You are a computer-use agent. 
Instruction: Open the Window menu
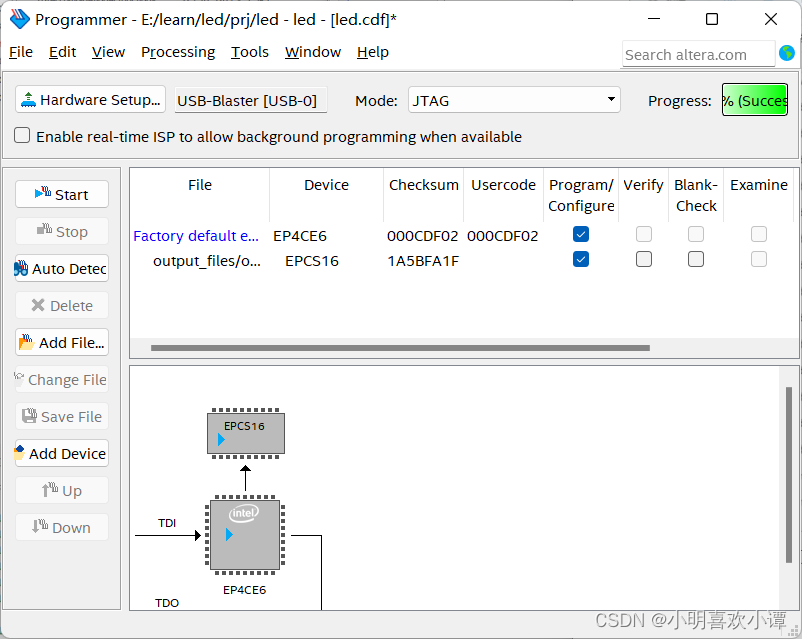[x=313, y=52]
